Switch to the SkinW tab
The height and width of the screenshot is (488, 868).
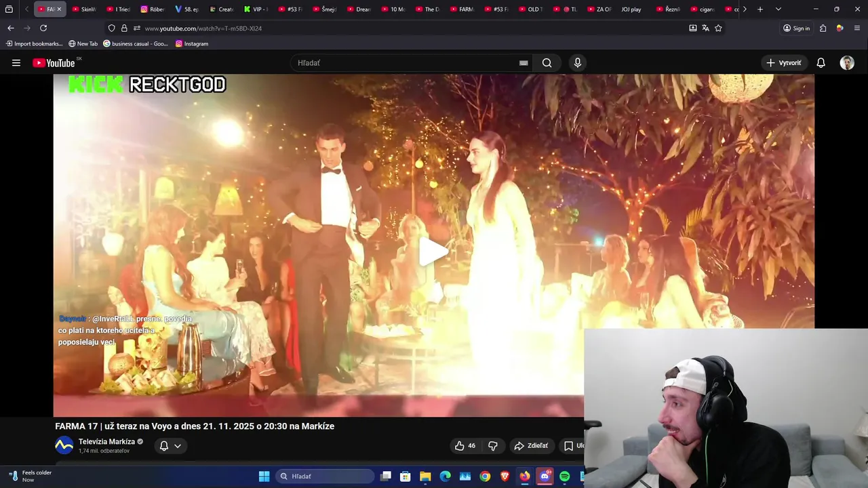[85, 9]
